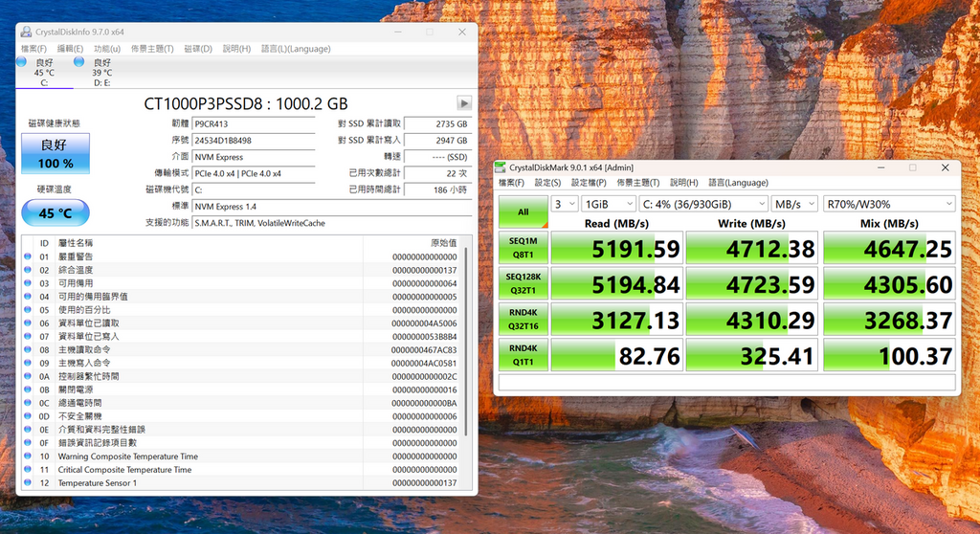This screenshot has width=980, height=534.
Task: Open target drive dropdown C: 4% (36/930GiB)
Action: 703,204
